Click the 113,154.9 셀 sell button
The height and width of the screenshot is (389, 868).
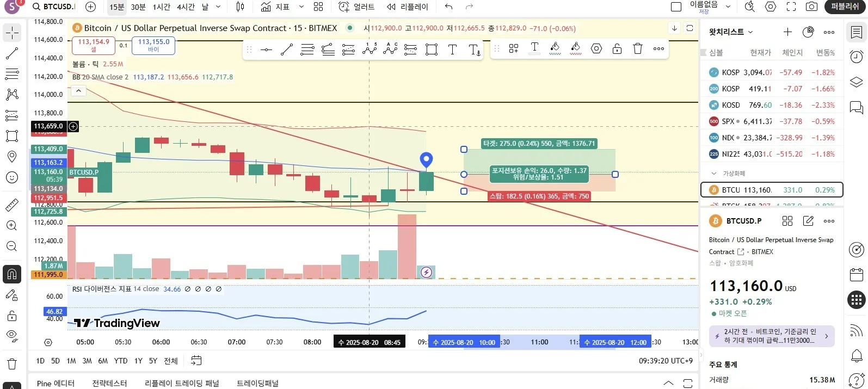[94, 46]
